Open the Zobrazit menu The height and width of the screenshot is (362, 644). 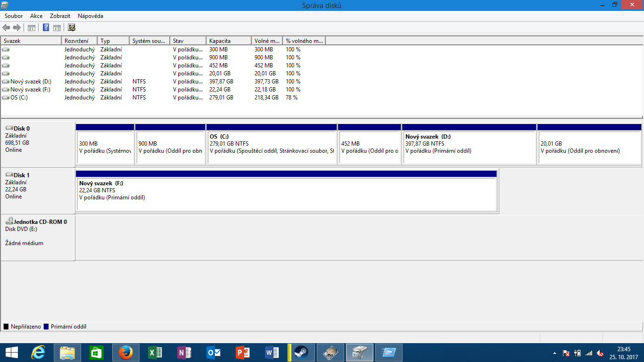(60, 16)
